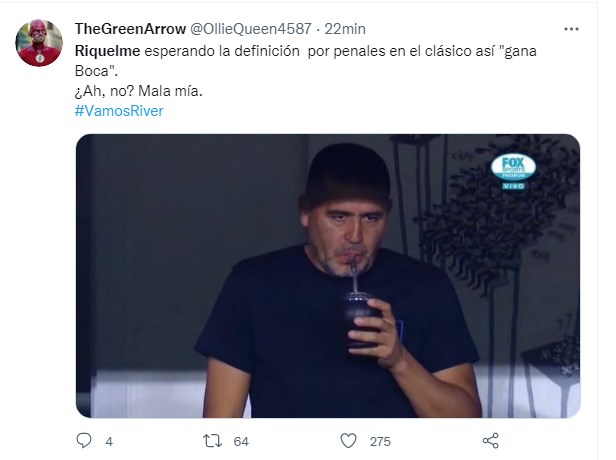Viewport: 616px width, 460px height.
Task: Click the Fox Sports logo in the image
Action: pyautogui.click(x=513, y=166)
